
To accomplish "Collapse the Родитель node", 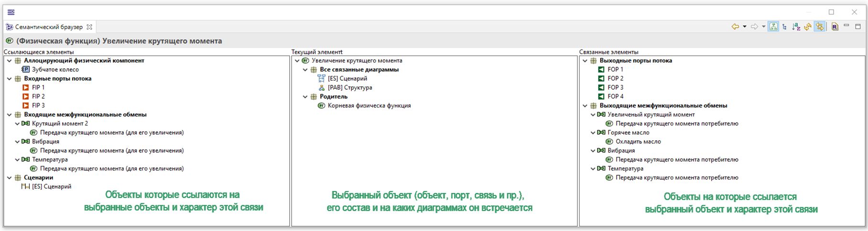I will coord(305,97).
